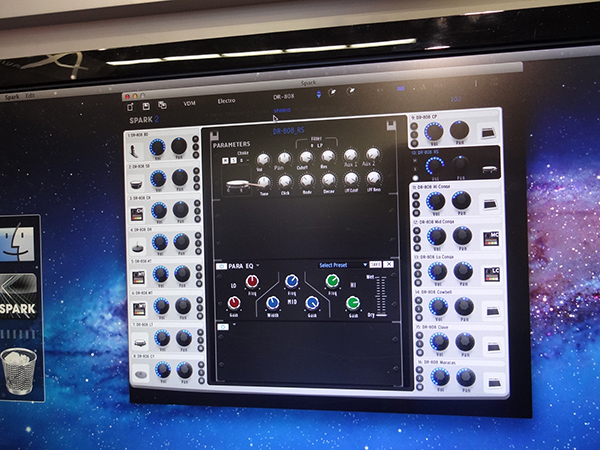The image size is (600, 450).
Task: Mute the DR-808 Hi Conga channel
Action: 416,196
